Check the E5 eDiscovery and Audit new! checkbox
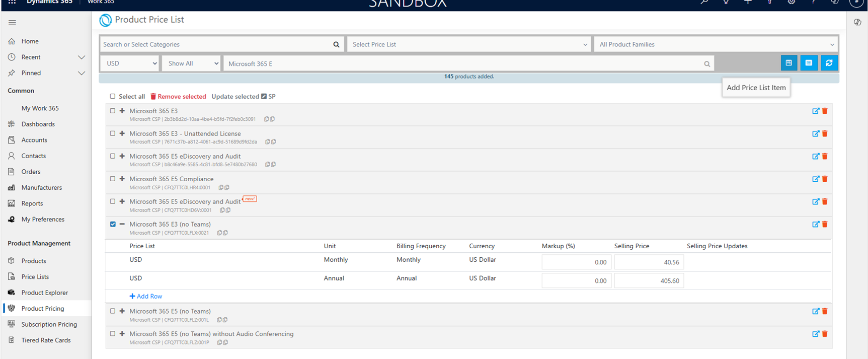The height and width of the screenshot is (359, 868). point(113,201)
